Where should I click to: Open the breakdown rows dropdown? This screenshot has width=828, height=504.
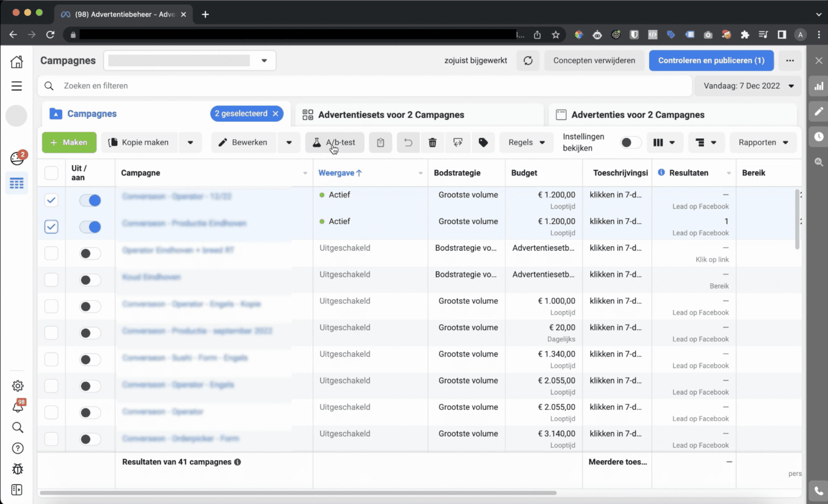[x=706, y=142]
